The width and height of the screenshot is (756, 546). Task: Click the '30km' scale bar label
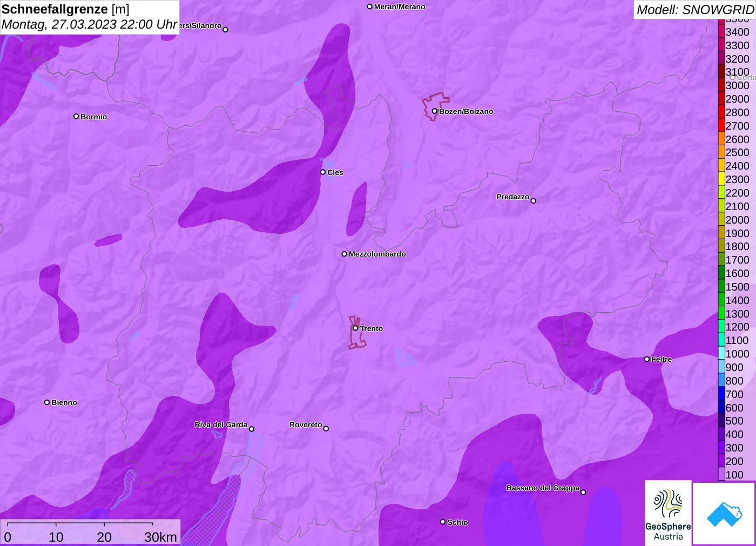[x=160, y=537]
